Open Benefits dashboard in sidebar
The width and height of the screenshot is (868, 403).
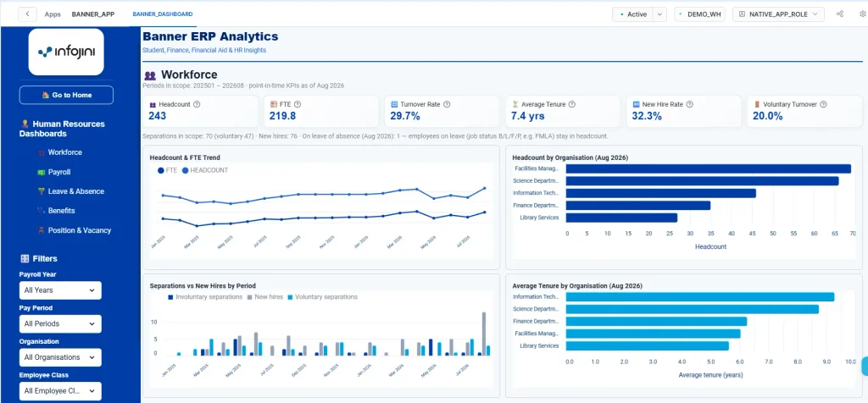pyautogui.click(x=61, y=211)
